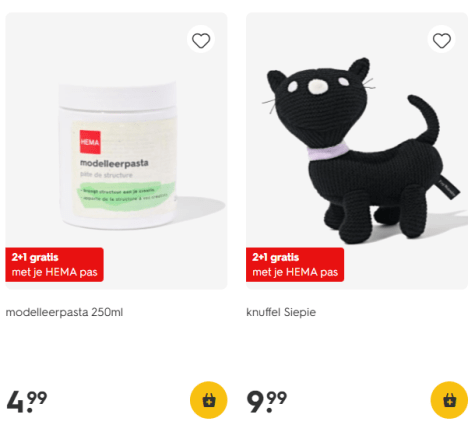
Task: Click 'met je HEMA pas' under Siepie
Action: click(x=295, y=272)
